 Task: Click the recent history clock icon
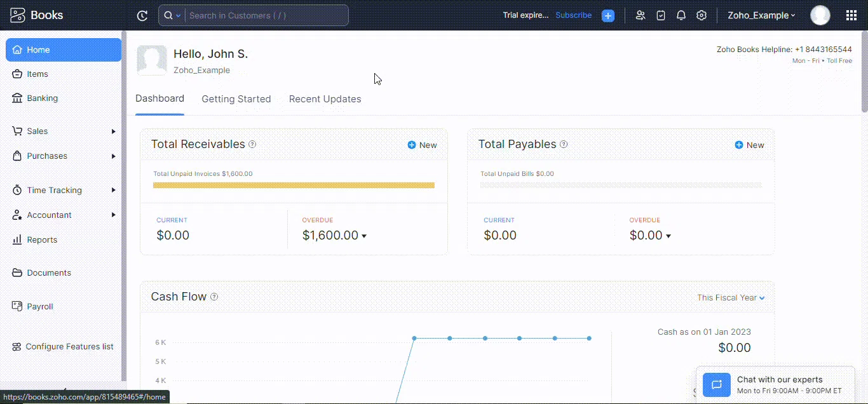[142, 15]
